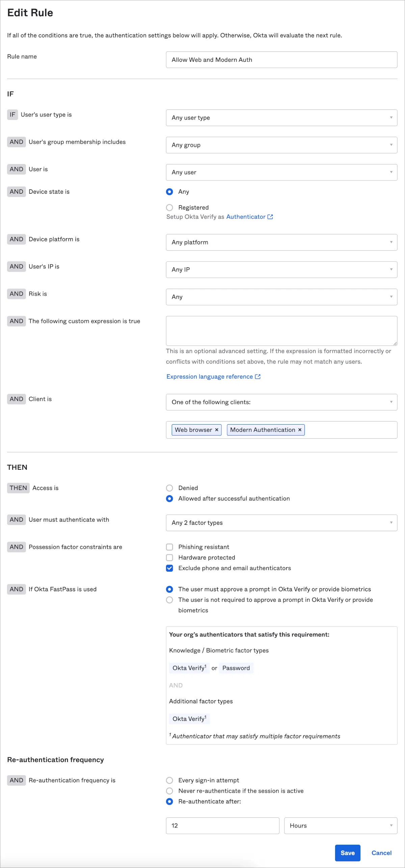Remove the Web browser client tag

(x=217, y=430)
